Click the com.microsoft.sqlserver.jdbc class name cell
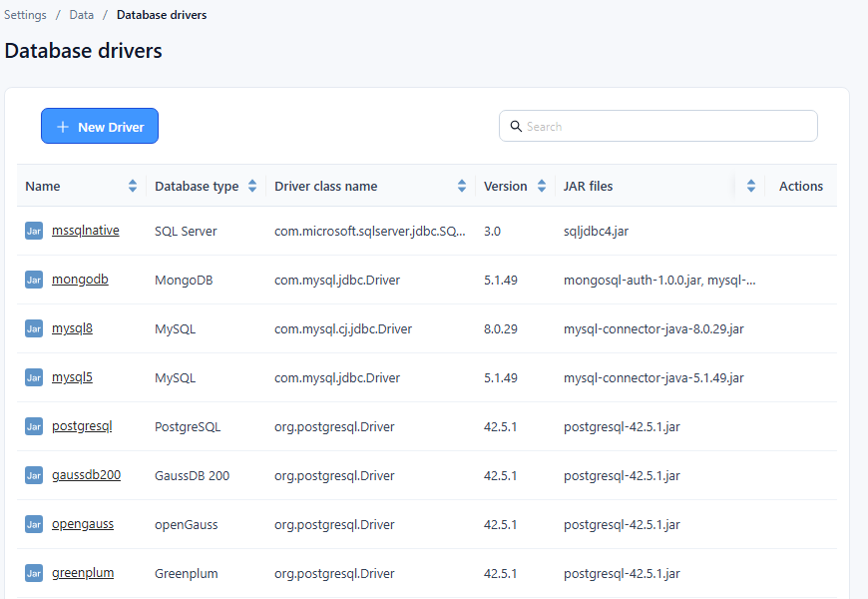This screenshot has height=599, width=868. 370,231
